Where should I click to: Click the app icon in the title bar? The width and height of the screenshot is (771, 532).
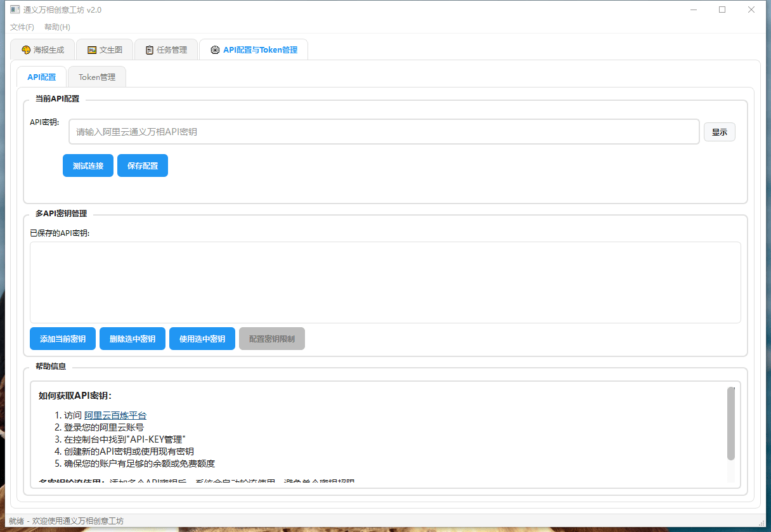pyautogui.click(x=15, y=10)
